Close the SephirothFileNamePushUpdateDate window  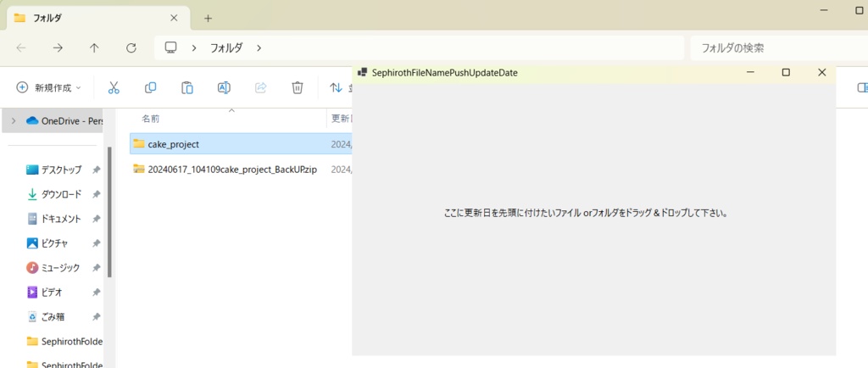[821, 72]
